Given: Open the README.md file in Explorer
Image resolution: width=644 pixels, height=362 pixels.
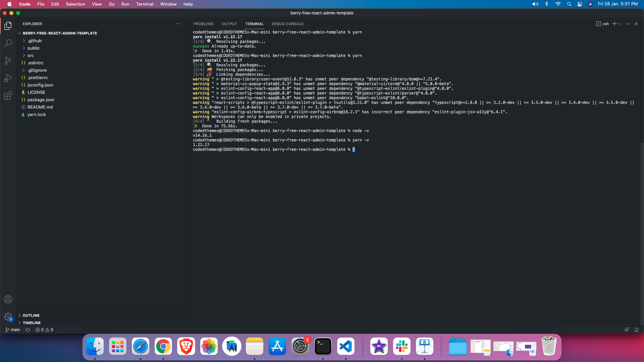Looking at the screenshot, I should point(40,107).
